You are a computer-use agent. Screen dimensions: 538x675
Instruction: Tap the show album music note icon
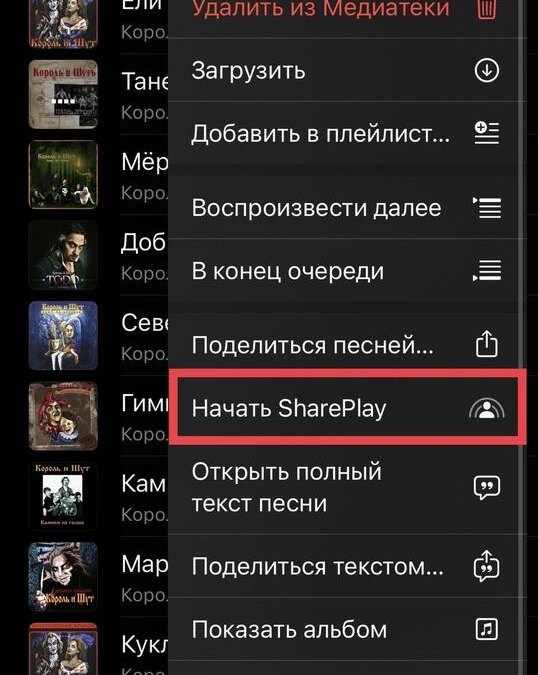[x=487, y=629]
